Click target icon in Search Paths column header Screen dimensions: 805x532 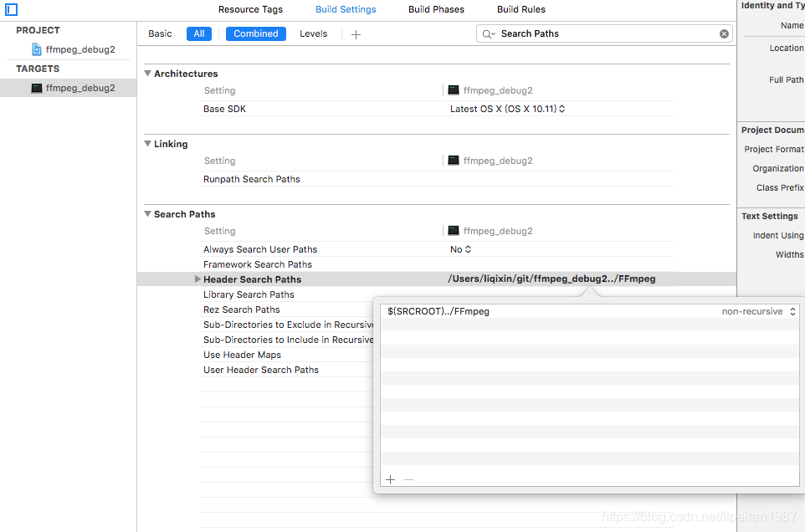[454, 231]
